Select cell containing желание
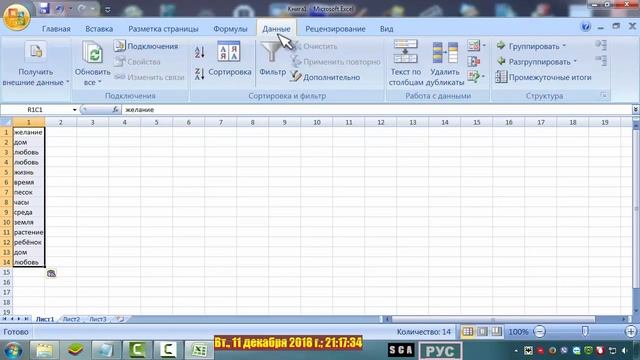 pyautogui.click(x=29, y=132)
